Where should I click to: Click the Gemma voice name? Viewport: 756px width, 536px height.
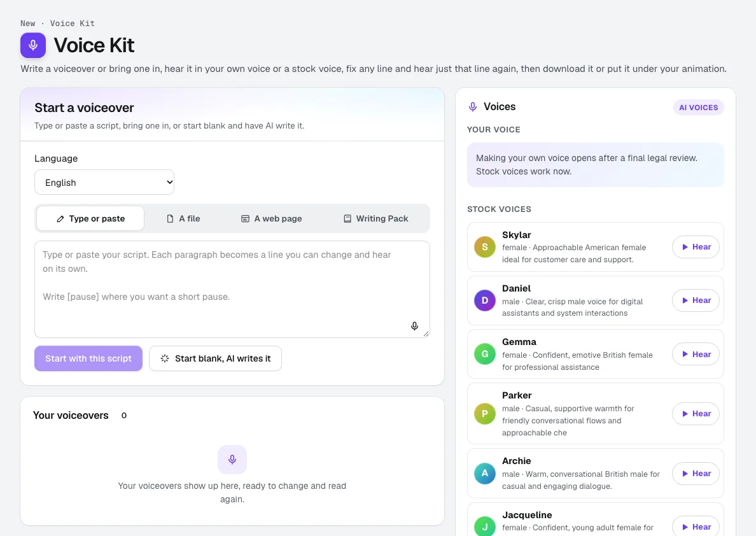click(519, 342)
